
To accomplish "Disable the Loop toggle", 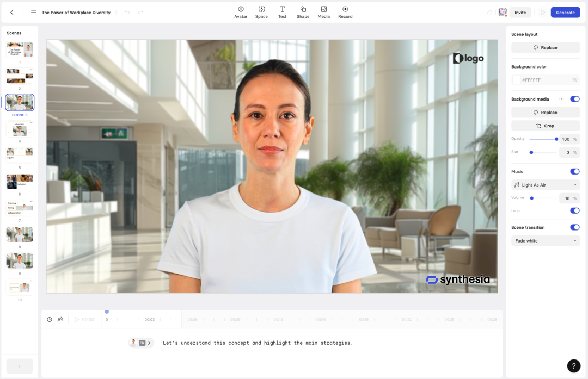I will (x=574, y=210).
